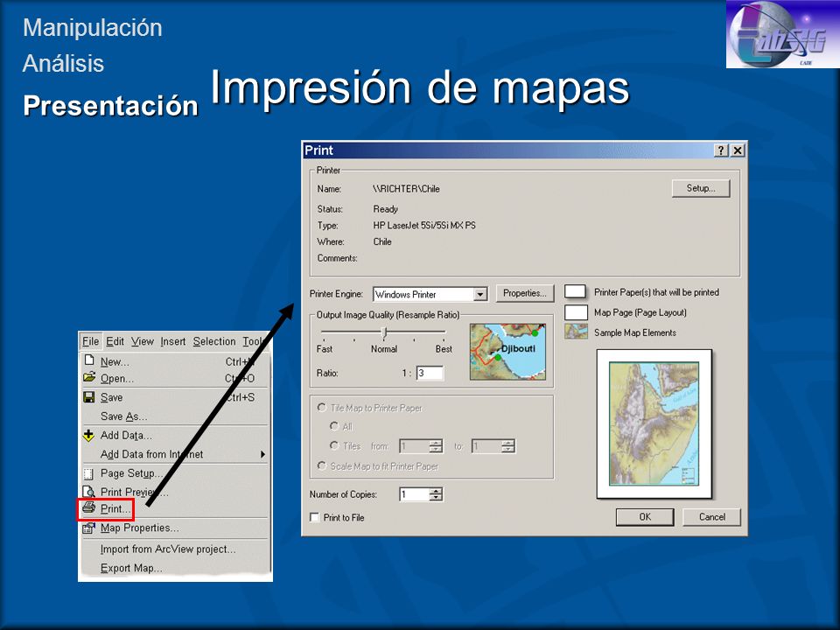The image size is (840, 630).
Task: Open the Edit menu
Action: click(x=115, y=341)
